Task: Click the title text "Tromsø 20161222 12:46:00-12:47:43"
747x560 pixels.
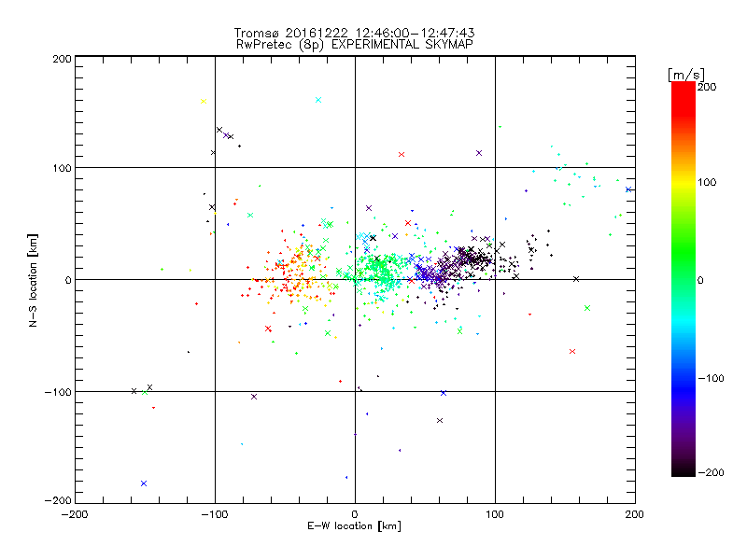Action: click(x=355, y=33)
